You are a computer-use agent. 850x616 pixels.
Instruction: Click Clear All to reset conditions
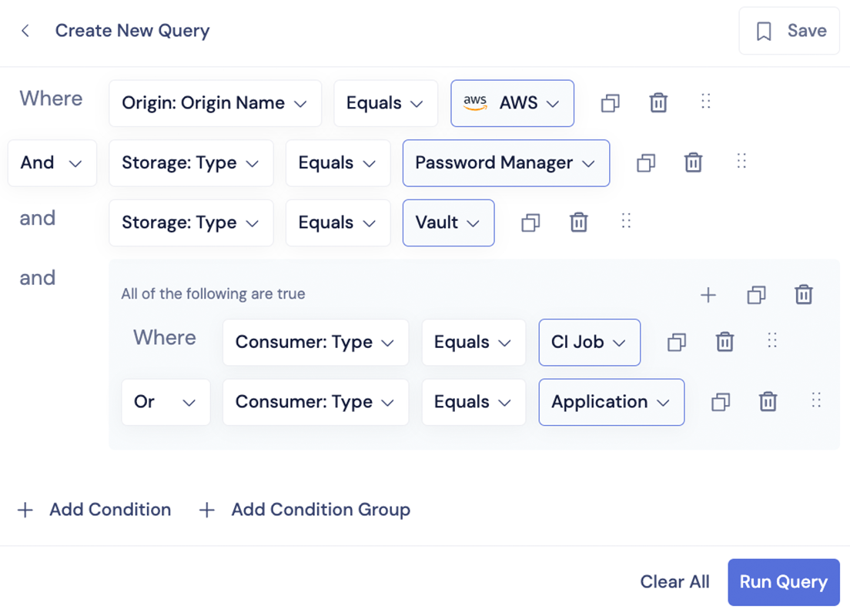(675, 582)
